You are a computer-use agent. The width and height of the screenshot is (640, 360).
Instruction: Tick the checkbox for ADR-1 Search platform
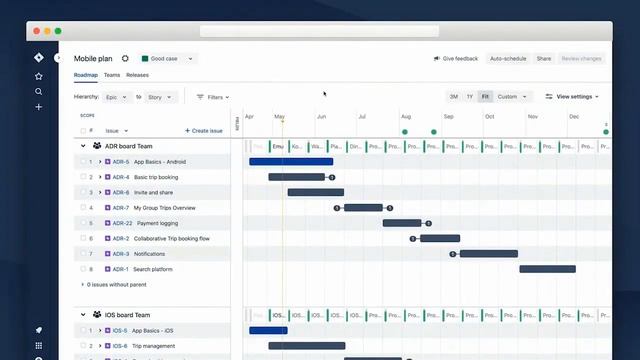click(x=83, y=269)
